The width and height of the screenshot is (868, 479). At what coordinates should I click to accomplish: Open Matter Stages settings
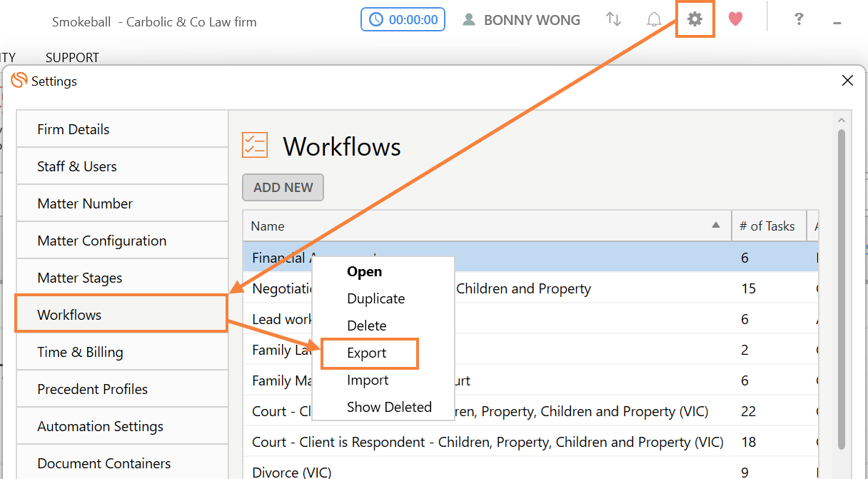(x=122, y=278)
